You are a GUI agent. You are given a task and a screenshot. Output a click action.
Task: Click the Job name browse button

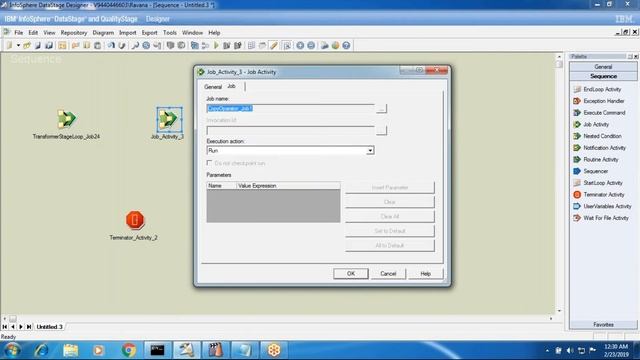coord(381,109)
